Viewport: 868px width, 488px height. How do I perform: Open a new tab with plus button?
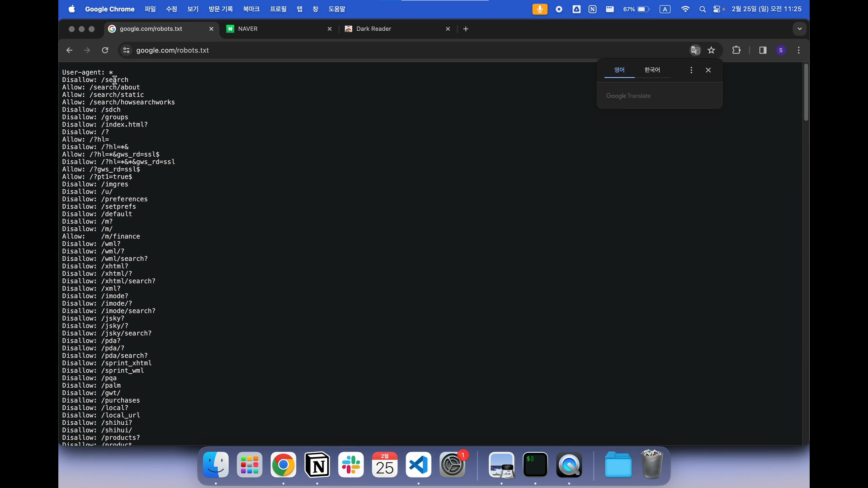pos(466,28)
